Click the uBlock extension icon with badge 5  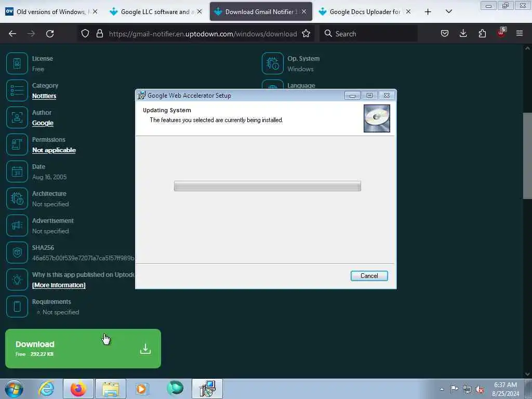(x=501, y=33)
